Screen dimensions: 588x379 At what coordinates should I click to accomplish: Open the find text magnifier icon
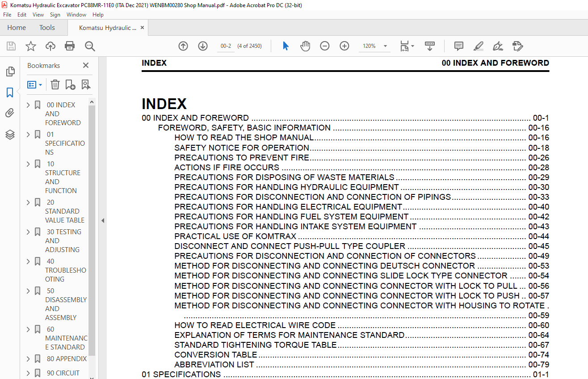pyautogui.click(x=90, y=46)
